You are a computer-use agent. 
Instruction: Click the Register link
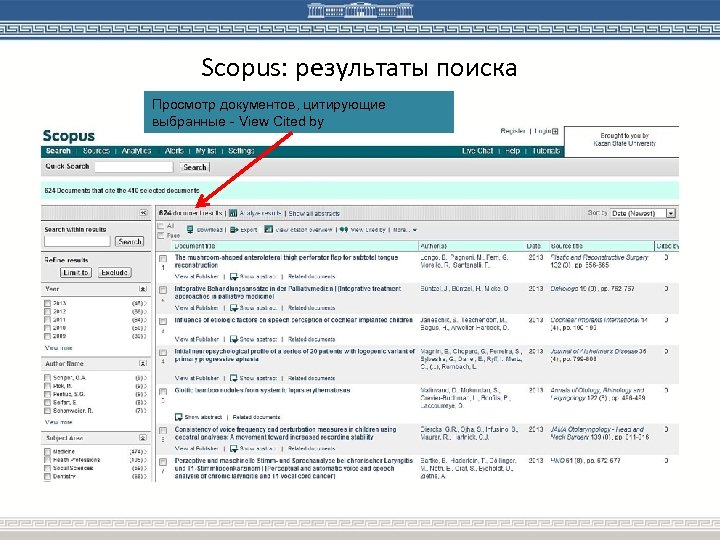point(512,131)
